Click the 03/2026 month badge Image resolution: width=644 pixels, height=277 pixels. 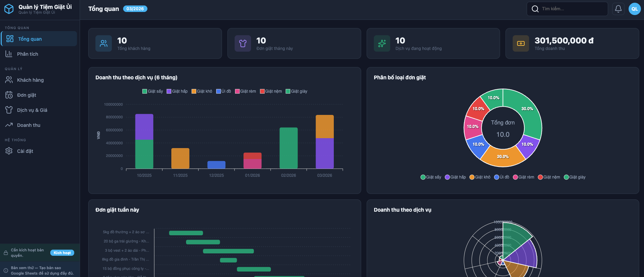tap(135, 9)
